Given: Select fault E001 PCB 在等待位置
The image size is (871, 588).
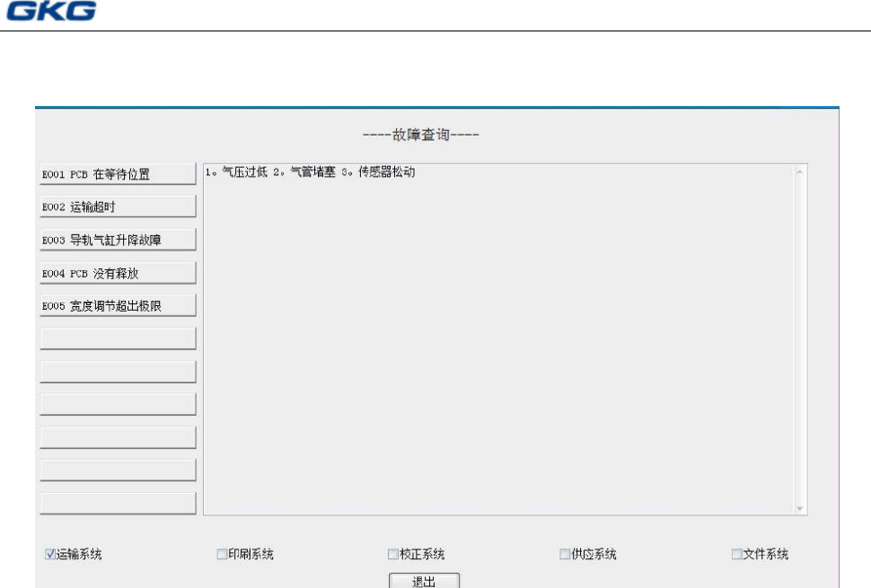Looking at the screenshot, I should point(118,174).
